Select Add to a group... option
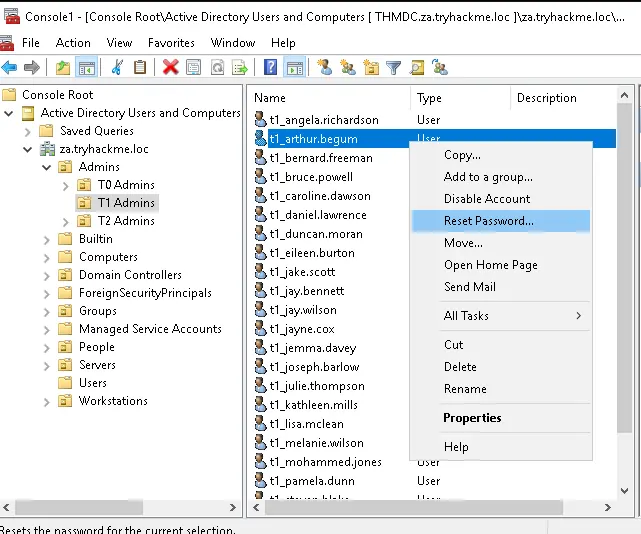This screenshot has height=534, width=641. coord(501,177)
